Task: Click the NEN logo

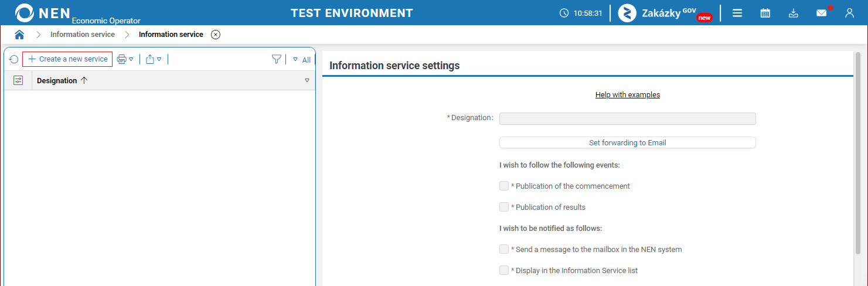Action: pyautogui.click(x=43, y=12)
